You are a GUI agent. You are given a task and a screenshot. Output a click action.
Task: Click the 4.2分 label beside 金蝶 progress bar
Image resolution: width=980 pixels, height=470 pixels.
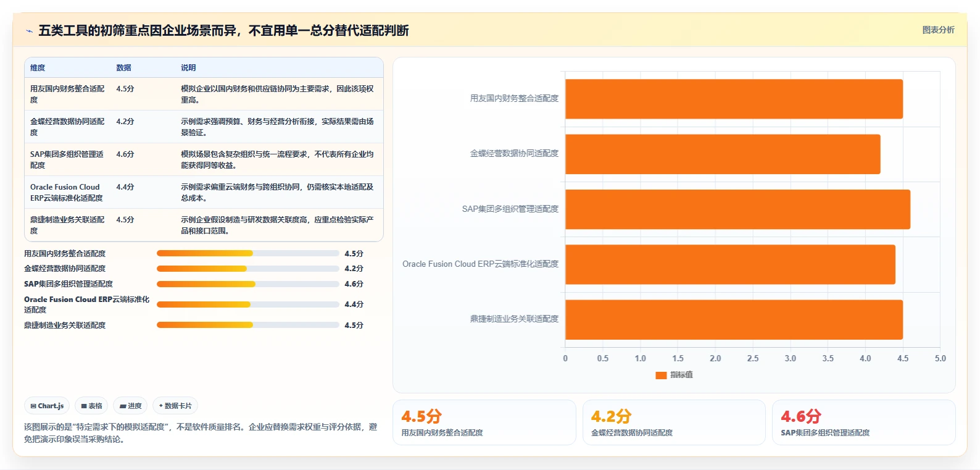[354, 269]
